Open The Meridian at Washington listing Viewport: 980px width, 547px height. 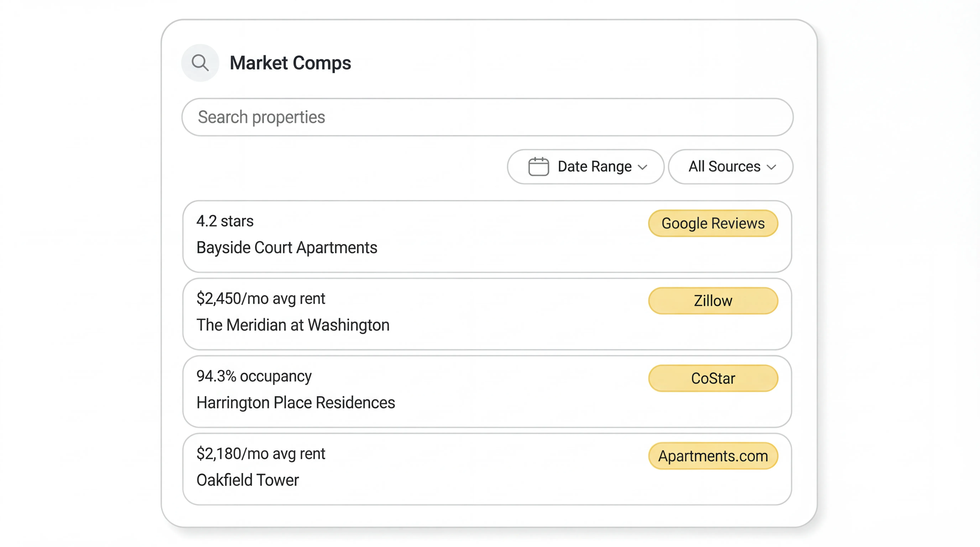pyautogui.click(x=293, y=325)
